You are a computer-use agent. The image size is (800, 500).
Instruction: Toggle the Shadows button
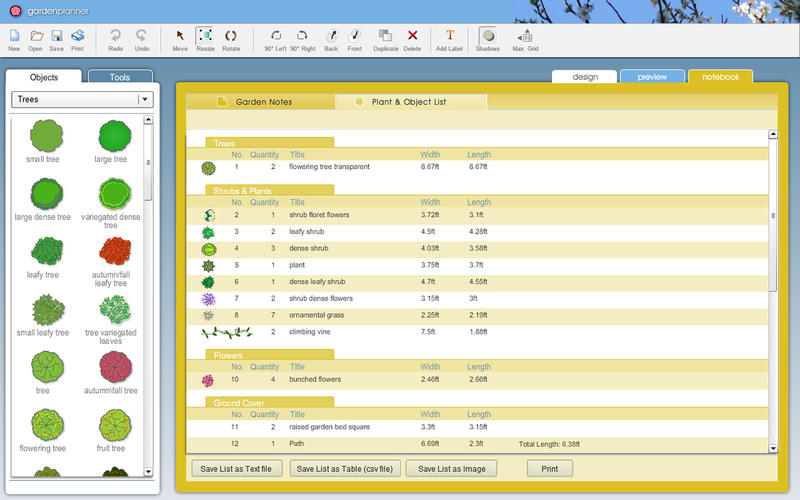coord(487,36)
